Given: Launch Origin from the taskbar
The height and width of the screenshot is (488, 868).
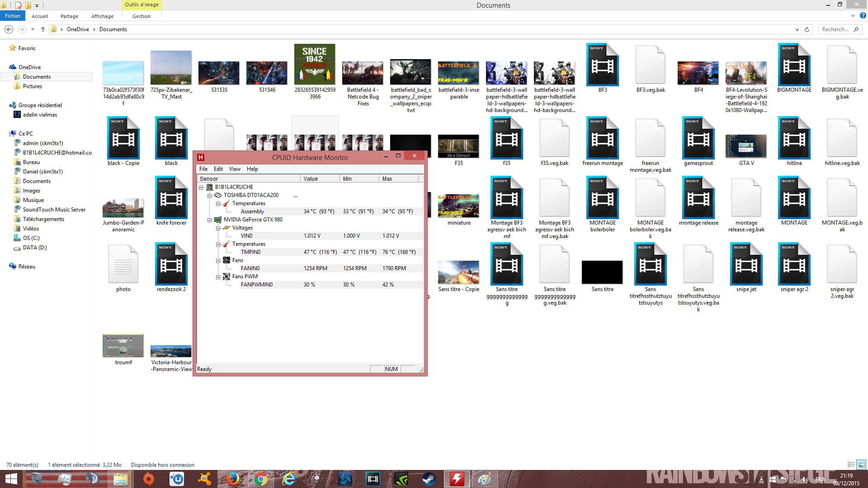Looking at the screenshot, I should coord(149,479).
